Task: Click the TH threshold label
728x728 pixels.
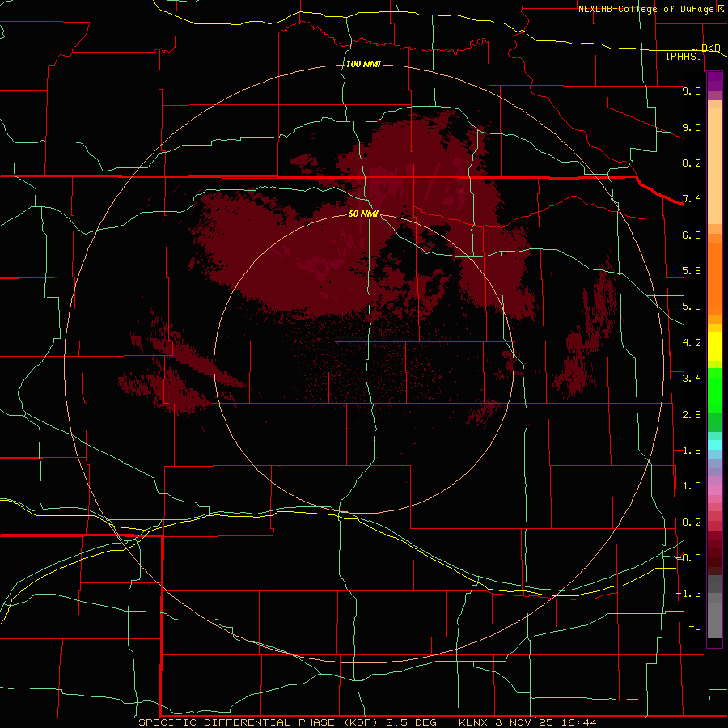Action: [695, 630]
